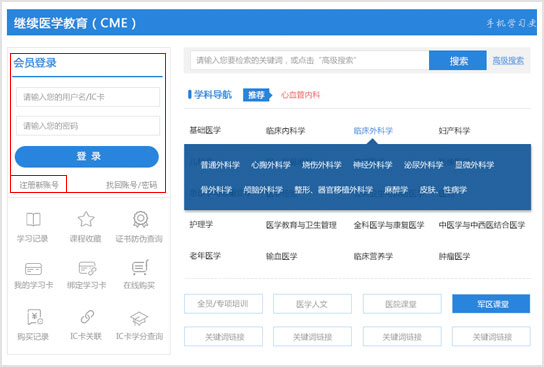
Task: Choose 颅脑外科学 in the submenu
Action: pyautogui.click(x=263, y=190)
